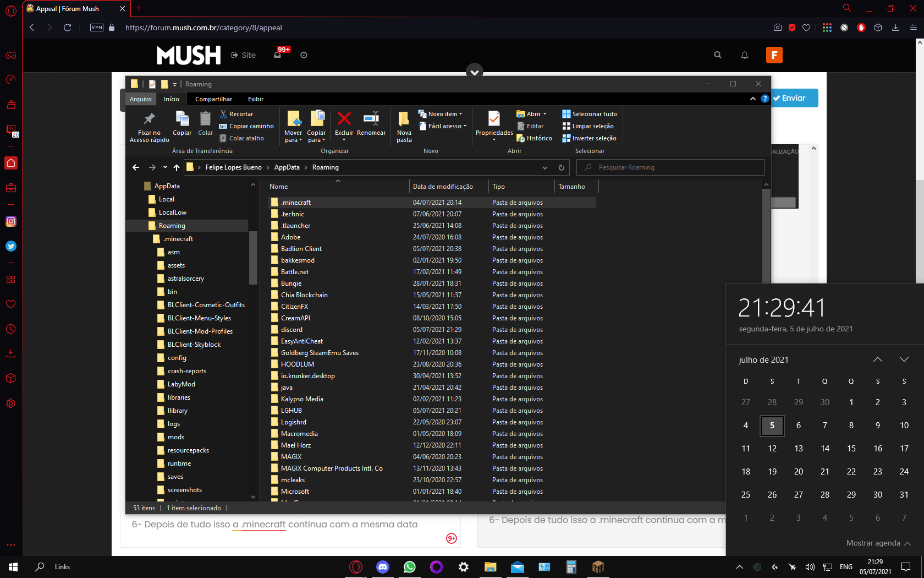924x578 pixels.
Task: Open the sidebar heart bookmarks icon
Action: click(11, 304)
